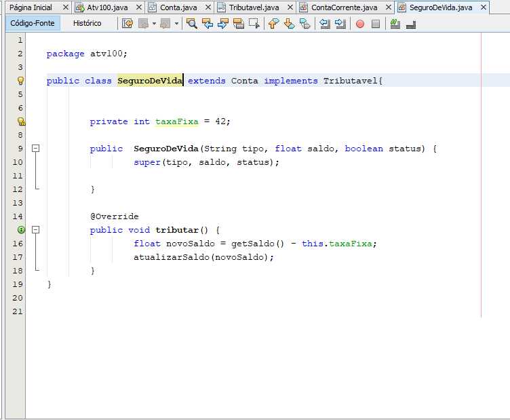Click novoSaldo variable on line 16
The image size is (510, 420).
tap(191, 244)
